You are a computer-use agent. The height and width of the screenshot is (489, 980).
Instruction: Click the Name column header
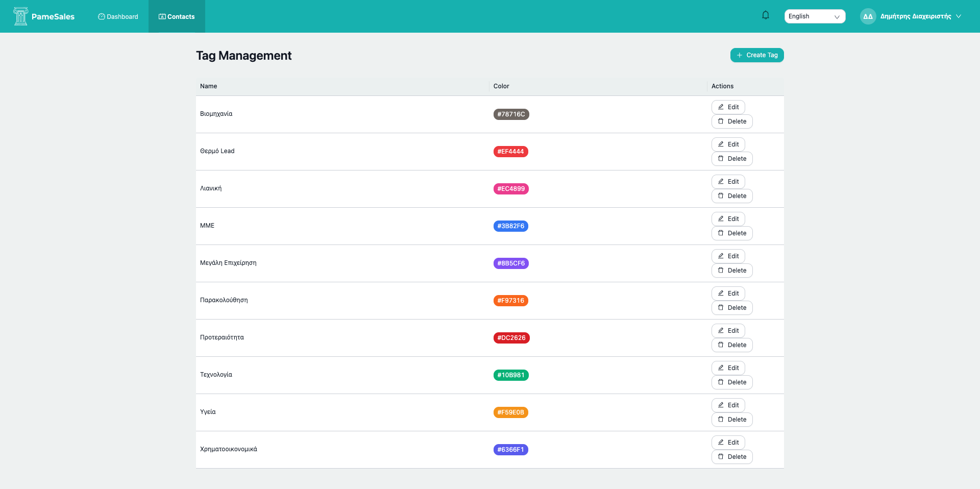coord(209,86)
